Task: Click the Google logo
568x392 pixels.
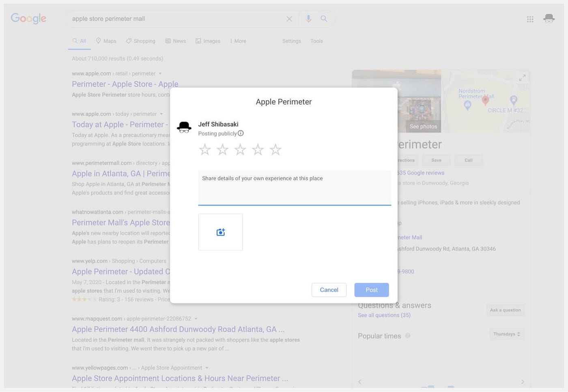Action: pyautogui.click(x=28, y=18)
